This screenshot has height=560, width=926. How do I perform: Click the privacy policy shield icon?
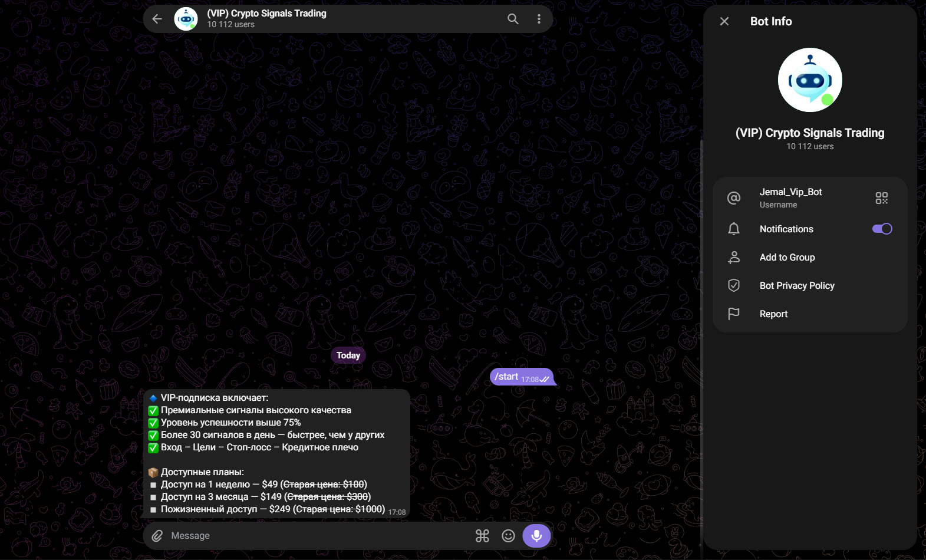coord(734,285)
